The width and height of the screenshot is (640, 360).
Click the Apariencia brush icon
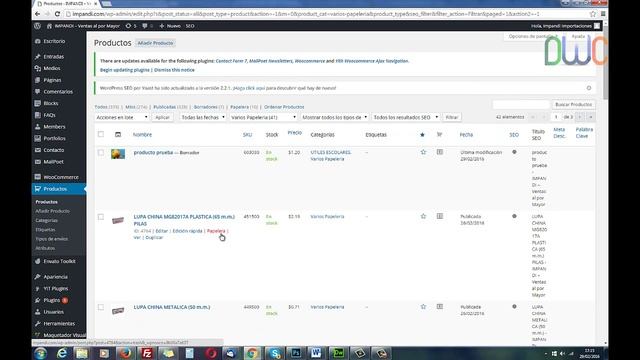point(38,277)
